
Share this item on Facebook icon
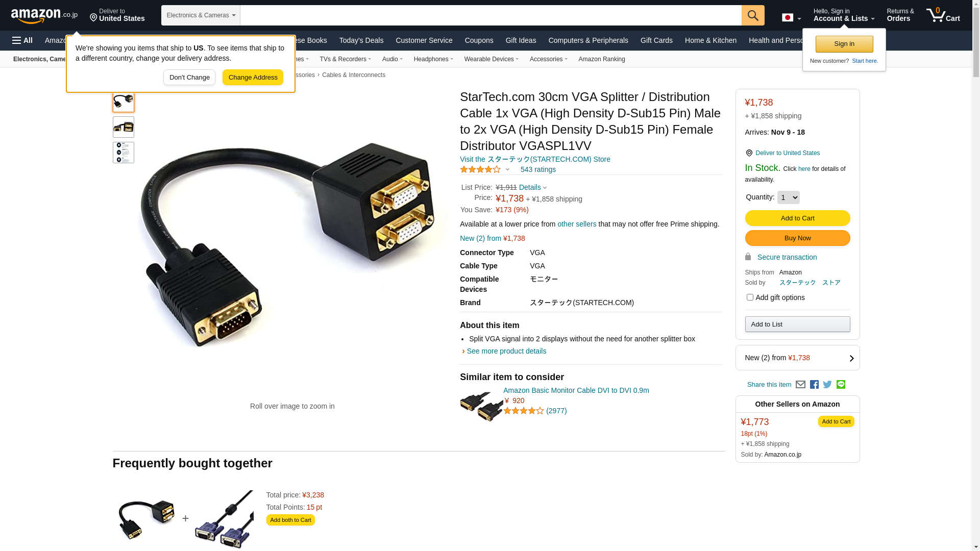[814, 385]
